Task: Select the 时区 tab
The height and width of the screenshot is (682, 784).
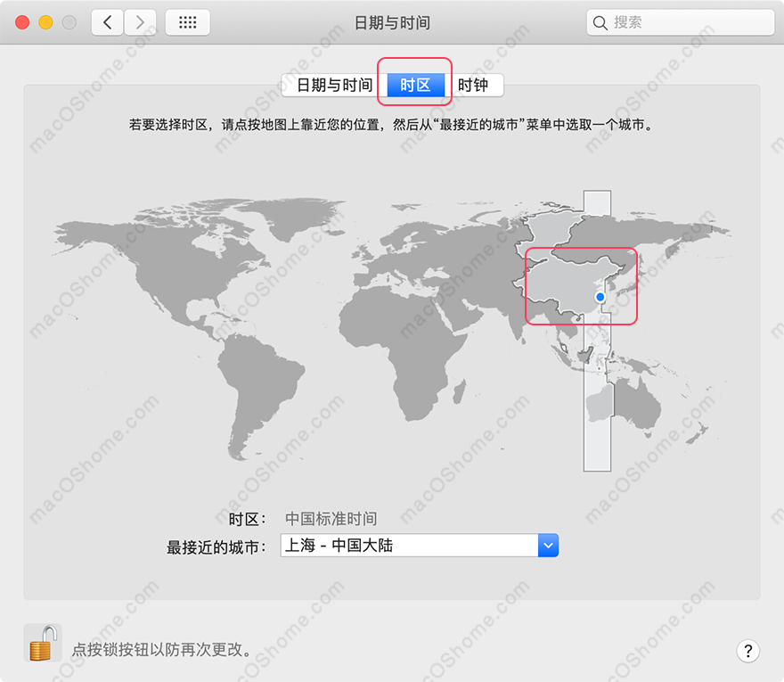Action: pyautogui.click(x=415, y=86)
